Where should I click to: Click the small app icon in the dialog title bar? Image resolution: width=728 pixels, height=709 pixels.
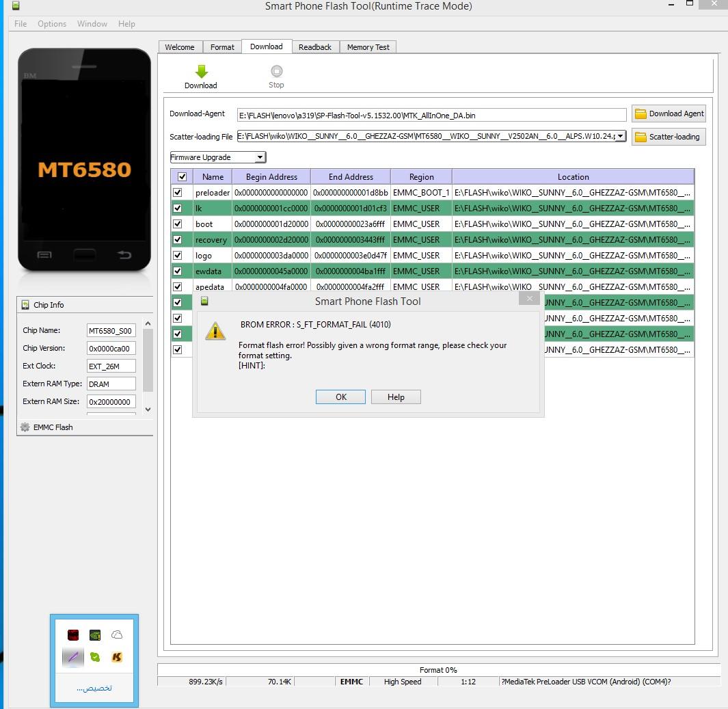point(204,302)
